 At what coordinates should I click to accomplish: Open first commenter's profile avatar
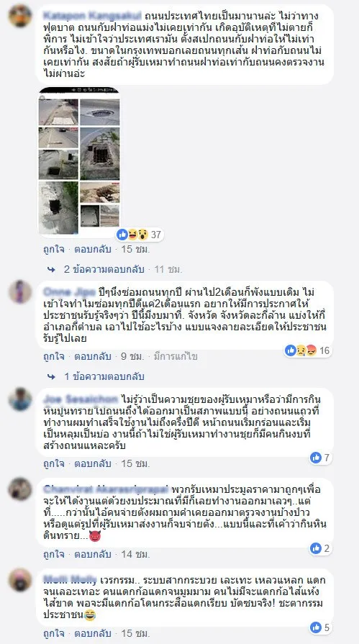(20, 17)
